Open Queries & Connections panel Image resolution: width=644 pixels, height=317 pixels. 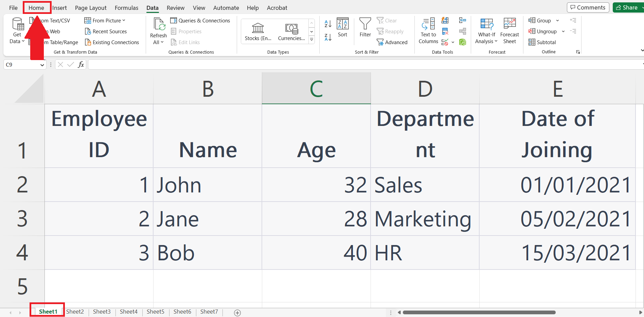200,20
